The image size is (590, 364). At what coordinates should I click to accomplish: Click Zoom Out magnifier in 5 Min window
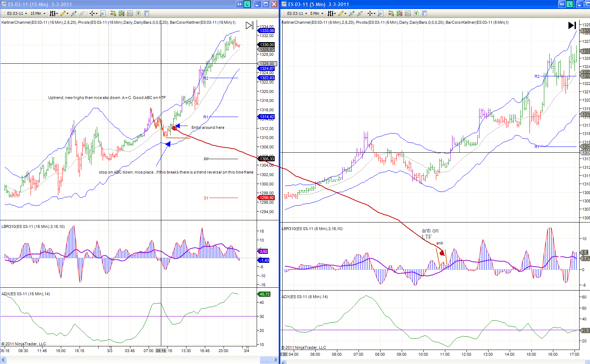(360, 13)
